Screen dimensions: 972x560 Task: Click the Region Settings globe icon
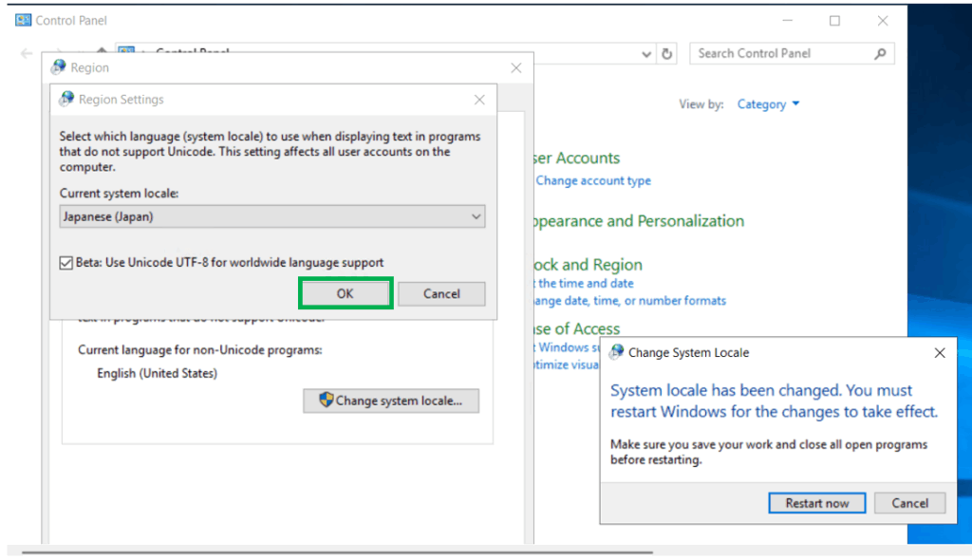(66, 100)
